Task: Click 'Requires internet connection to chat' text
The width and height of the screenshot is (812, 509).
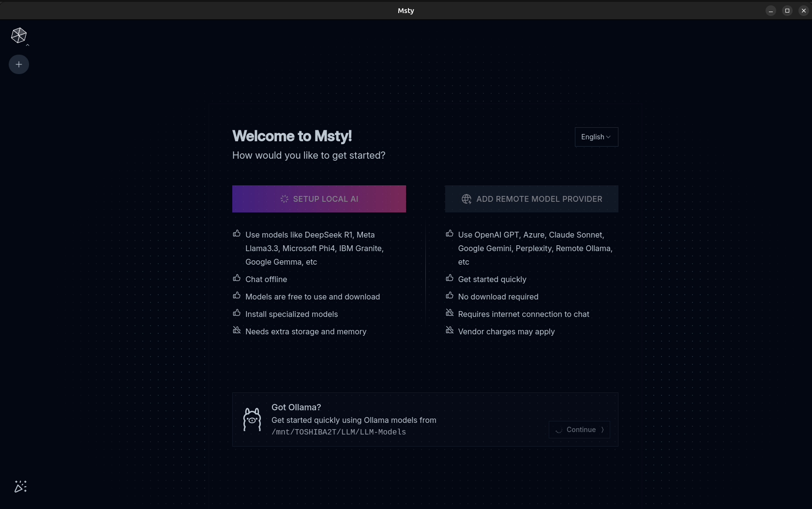Action: (524, 314)
